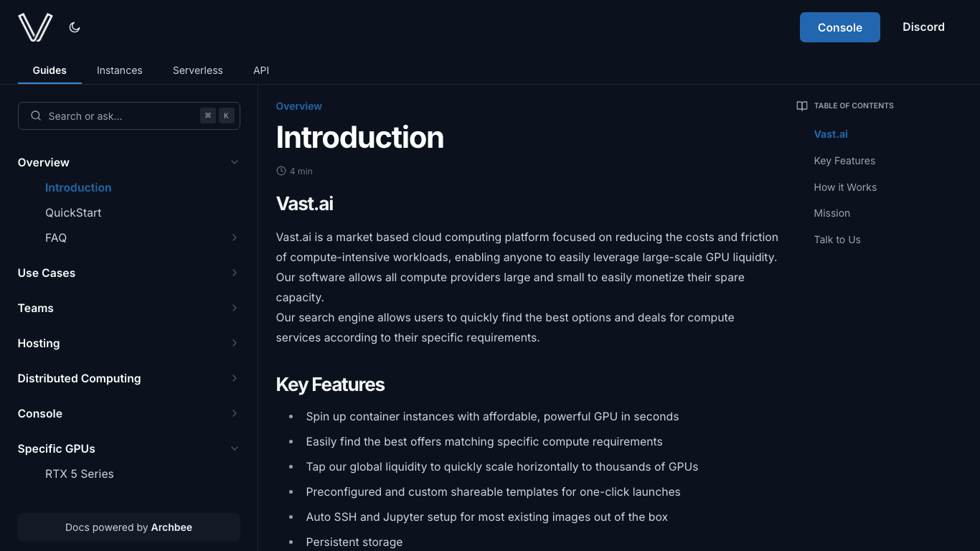Open the API tab

click(260, 70)
